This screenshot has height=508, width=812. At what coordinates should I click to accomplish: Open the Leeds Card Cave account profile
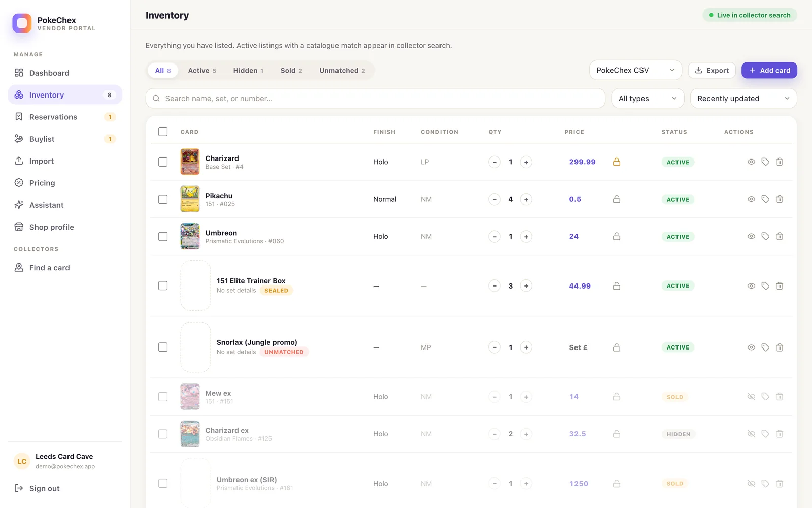pyautogui.click(x=65, y=461)
